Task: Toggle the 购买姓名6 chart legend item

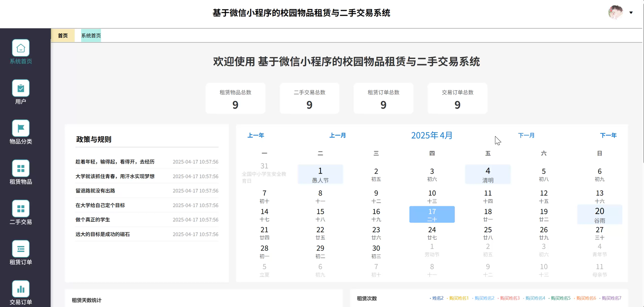Action: click(585, 298)
